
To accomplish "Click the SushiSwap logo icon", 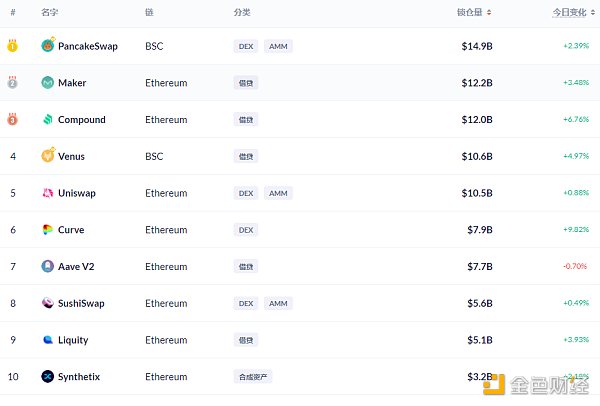I will click(x=48, y=303).
